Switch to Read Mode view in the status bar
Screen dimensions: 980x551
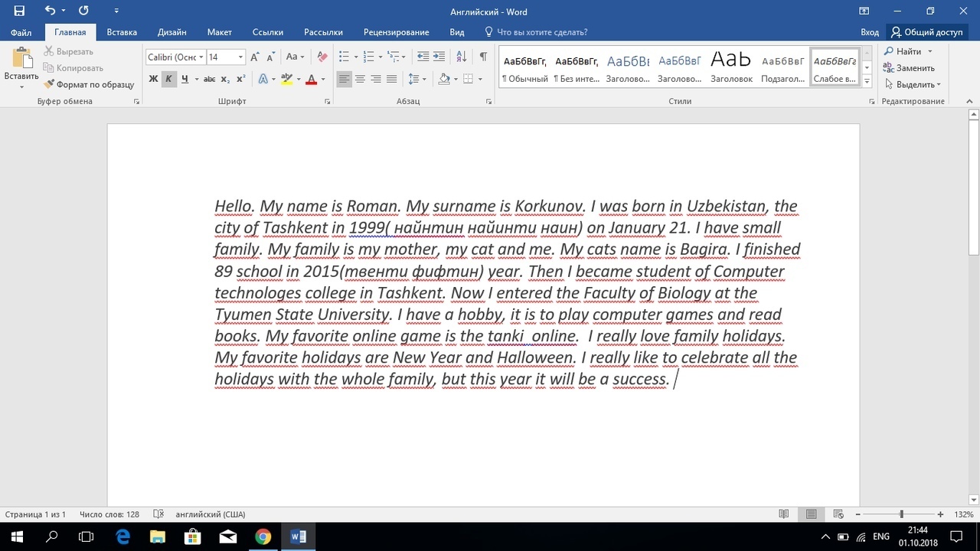pyautogui.click(x=783, y=514)
